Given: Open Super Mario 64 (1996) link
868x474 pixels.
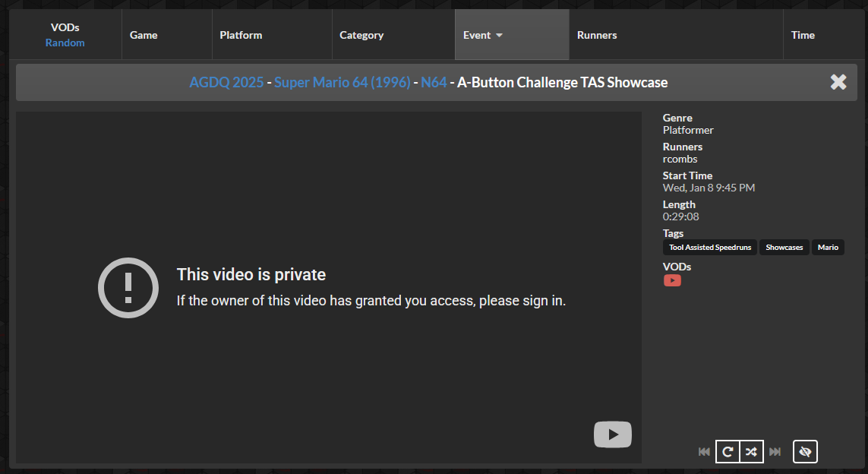Looking at the screenshot, I should click(x=342, y=82).
